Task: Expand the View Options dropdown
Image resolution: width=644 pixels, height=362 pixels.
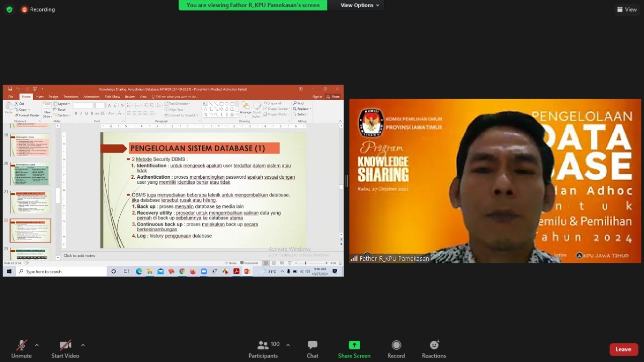Action: pyautogui.click(x=360, y=5)
